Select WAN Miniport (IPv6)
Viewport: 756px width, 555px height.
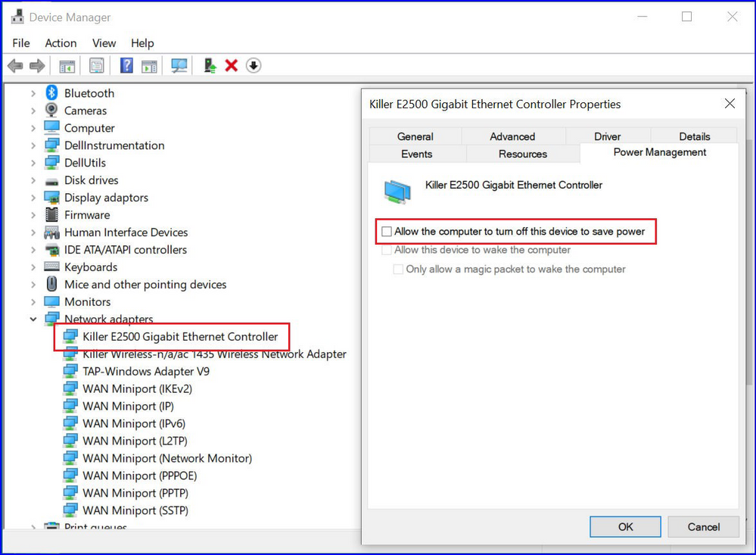point(134,423)
